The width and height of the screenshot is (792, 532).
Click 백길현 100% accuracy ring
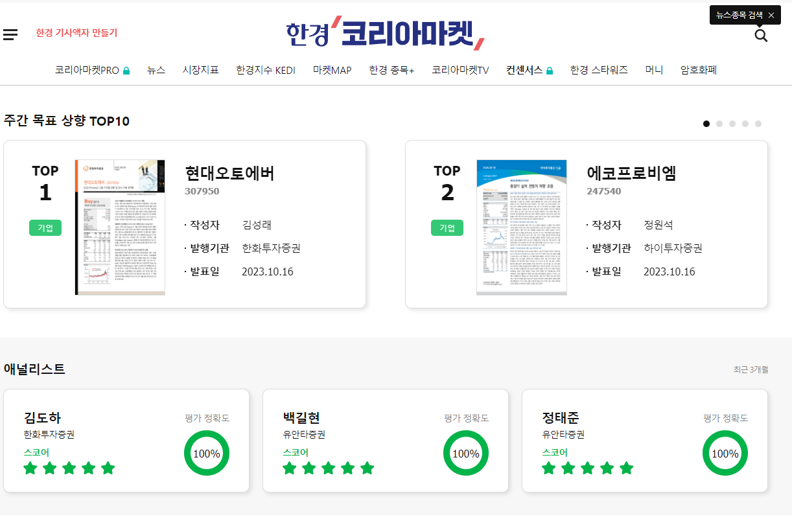point(466,453)
